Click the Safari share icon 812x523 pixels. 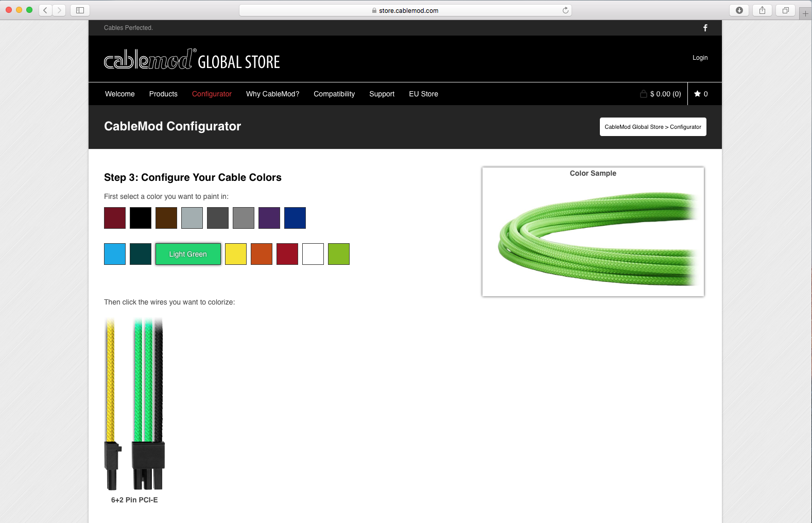point(763,10)
